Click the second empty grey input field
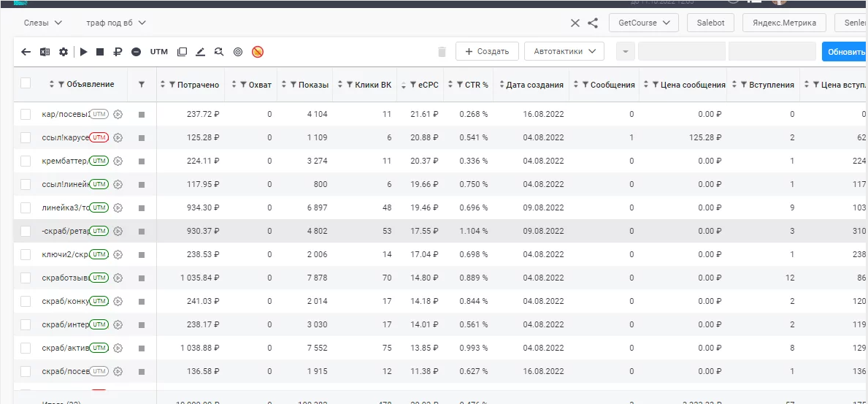The image size is (868, 404). tap(772, 52)
